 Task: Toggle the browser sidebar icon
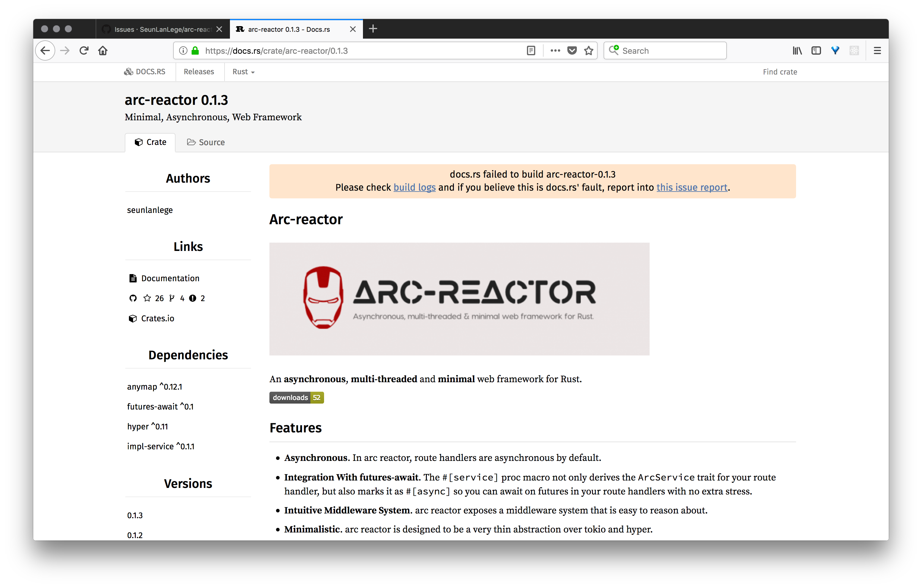pyautogui.click(x=816, y=50)
